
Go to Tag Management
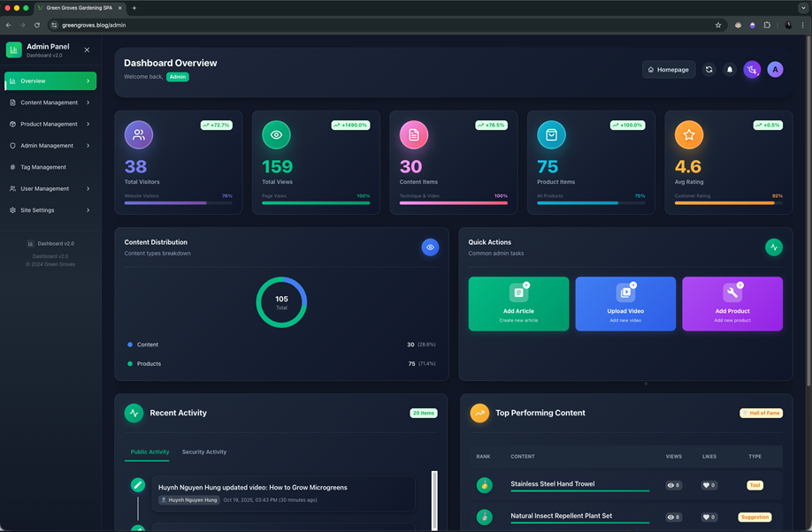point(50,167)
